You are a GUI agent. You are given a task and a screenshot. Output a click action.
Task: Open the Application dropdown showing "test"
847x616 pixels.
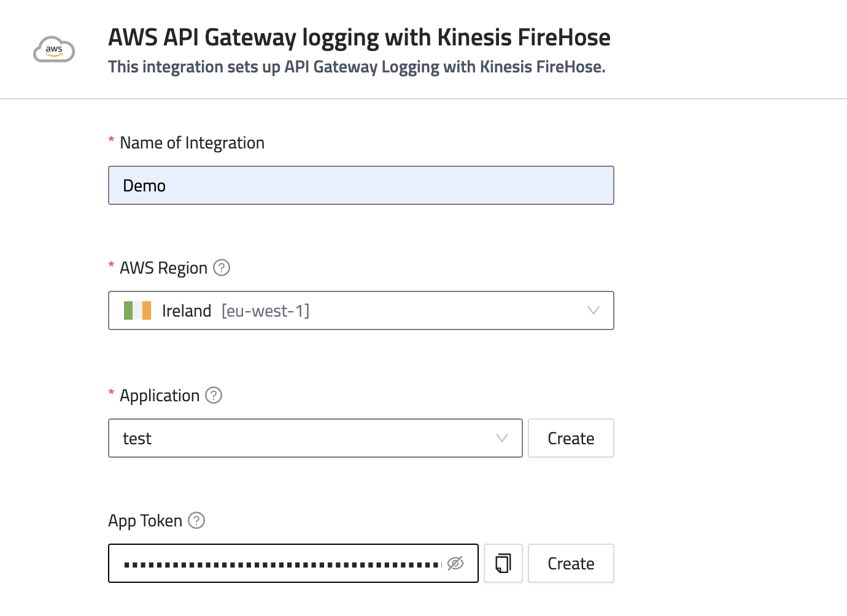point(307,438)
